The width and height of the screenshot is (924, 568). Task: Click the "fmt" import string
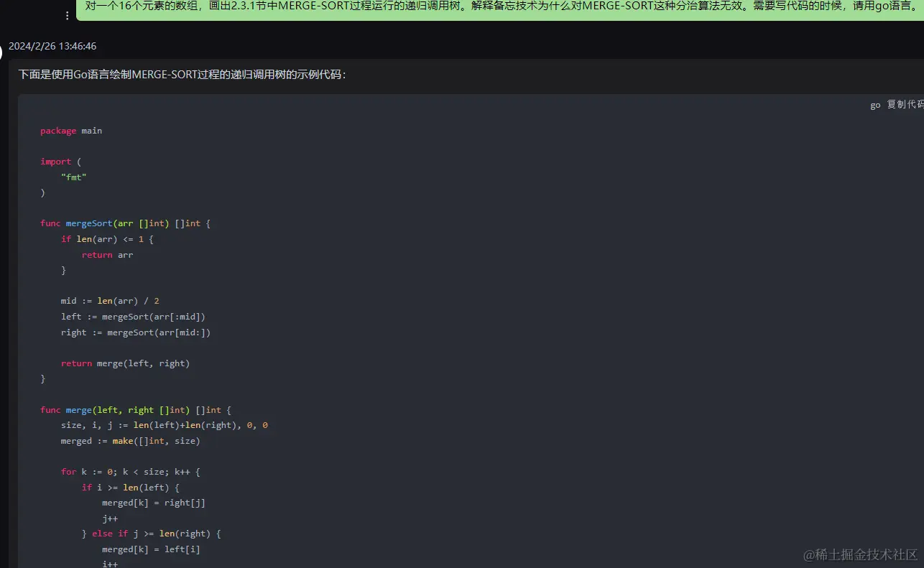click(73, 177)
